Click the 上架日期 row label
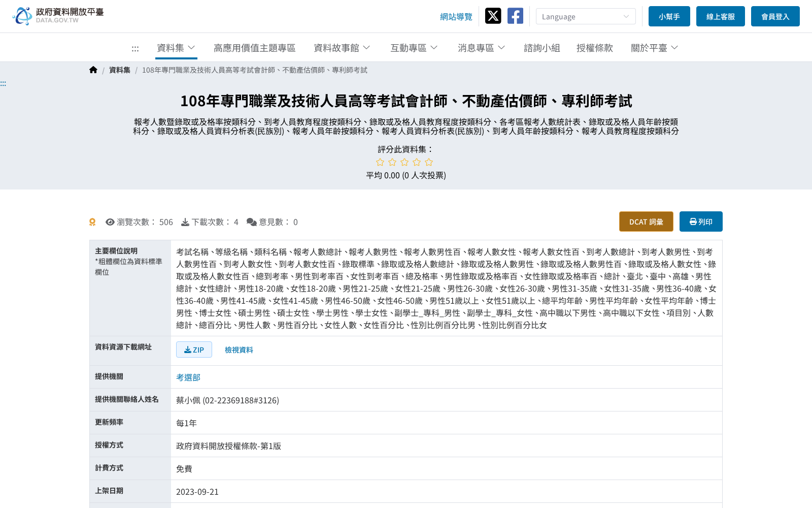 (x=109, y=491)
